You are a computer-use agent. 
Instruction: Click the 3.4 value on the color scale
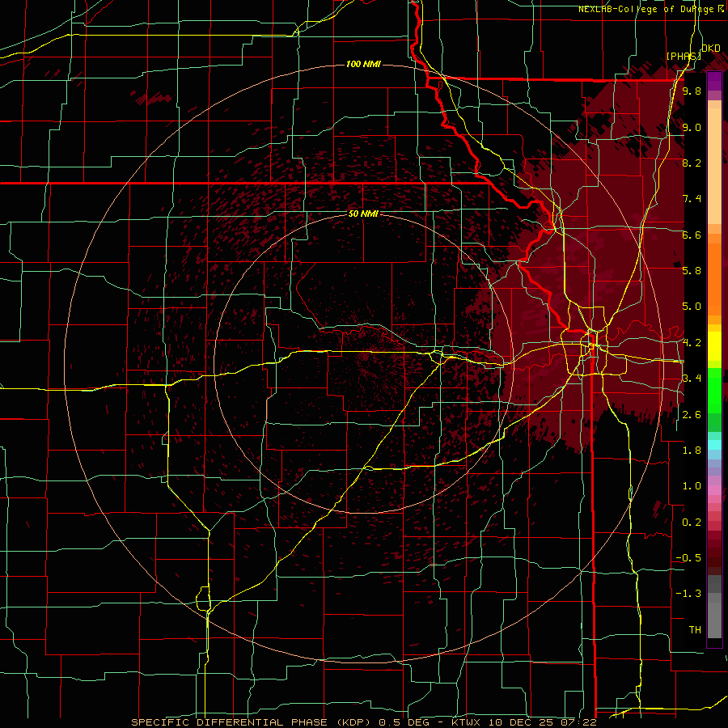tap(692, 379)
